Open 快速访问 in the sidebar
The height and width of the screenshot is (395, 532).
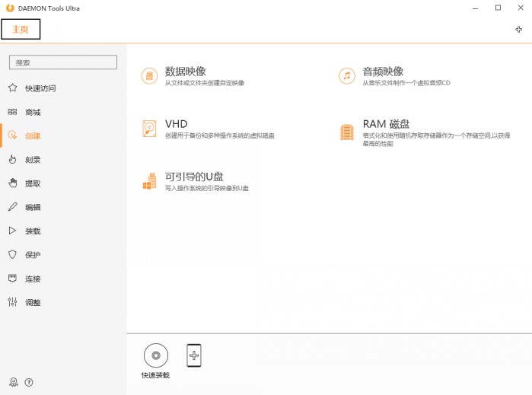(x=40, y=88)
